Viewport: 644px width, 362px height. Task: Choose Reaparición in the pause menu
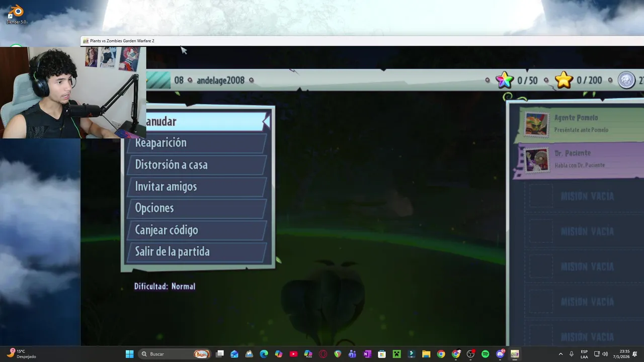coord(197,143)
